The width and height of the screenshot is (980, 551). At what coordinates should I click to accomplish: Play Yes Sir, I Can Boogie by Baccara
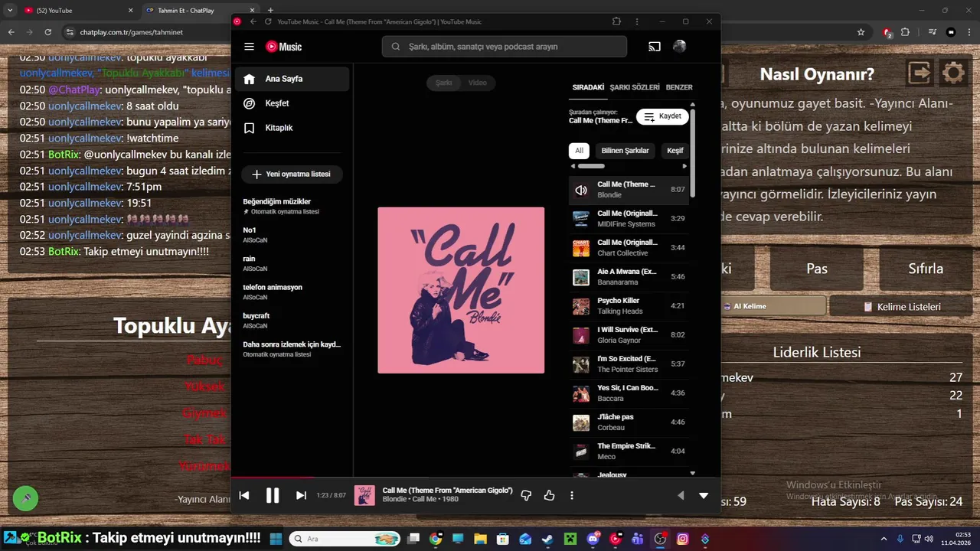629,393
